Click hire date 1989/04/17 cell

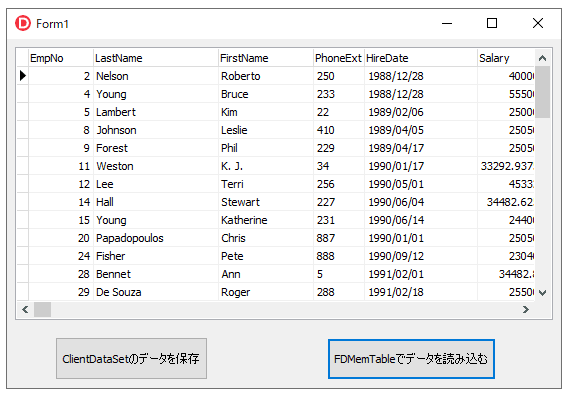(421, 148)
